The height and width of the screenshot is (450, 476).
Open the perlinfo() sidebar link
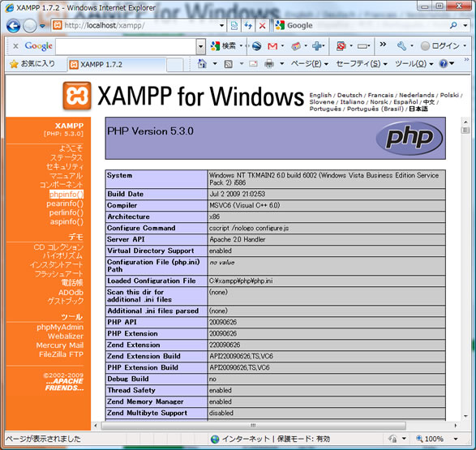66,212
